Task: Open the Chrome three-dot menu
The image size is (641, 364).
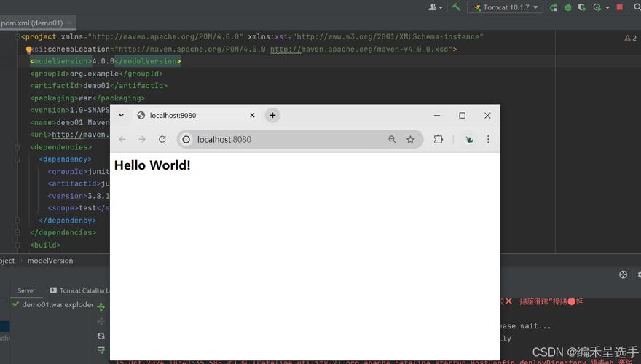Action: tap(488, 139)
